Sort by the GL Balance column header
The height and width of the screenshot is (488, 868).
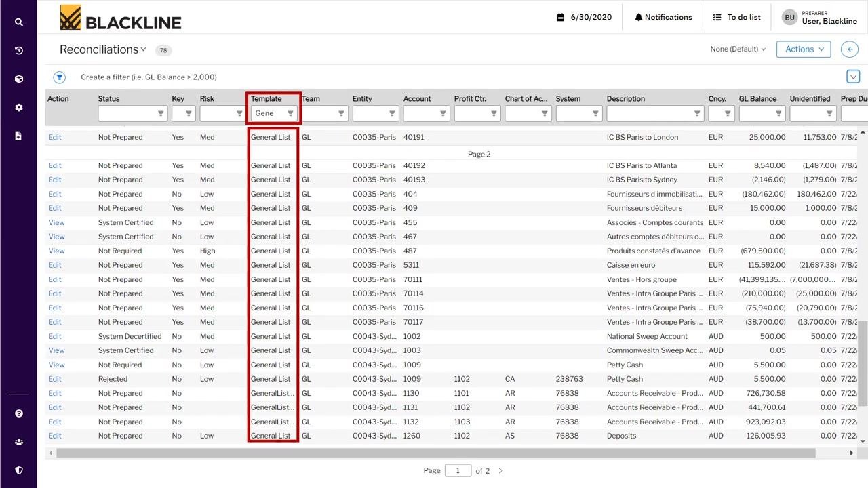[x=757, y=98]
